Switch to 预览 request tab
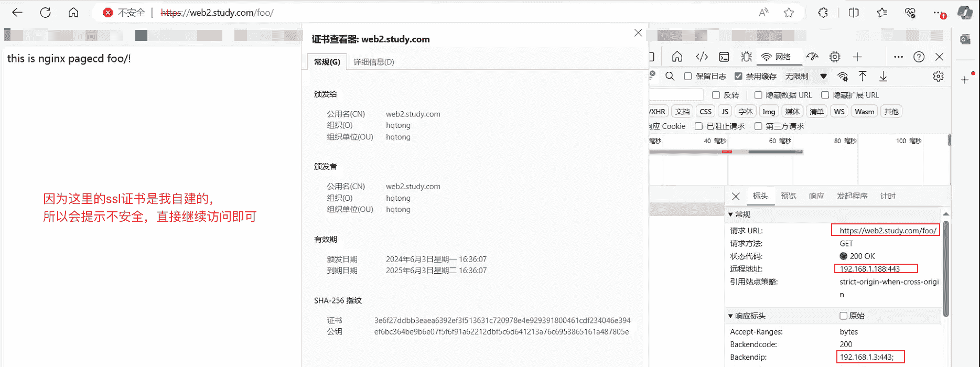Image resolution: width=980 pixels, height=367 pixels. (x=789, y=196)
